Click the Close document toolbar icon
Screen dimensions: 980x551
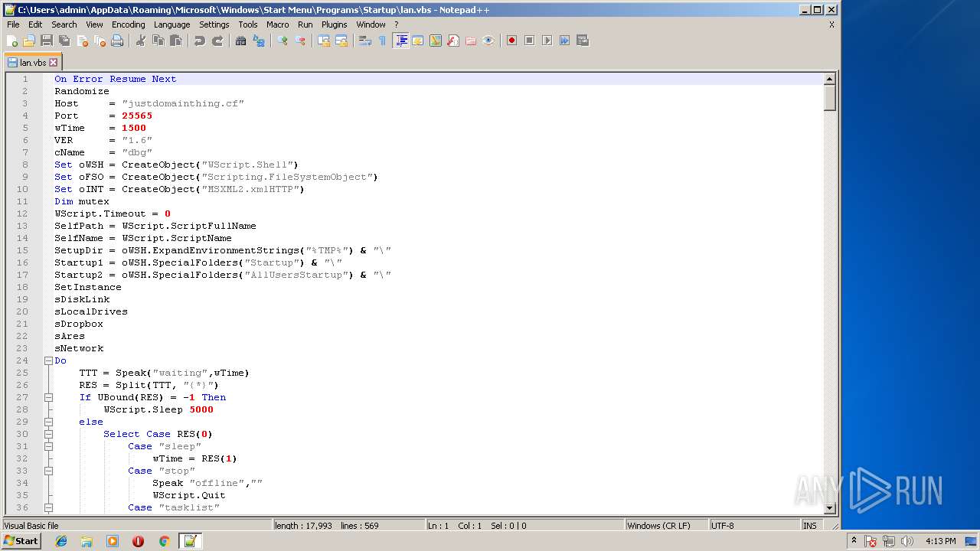point(82,41)
